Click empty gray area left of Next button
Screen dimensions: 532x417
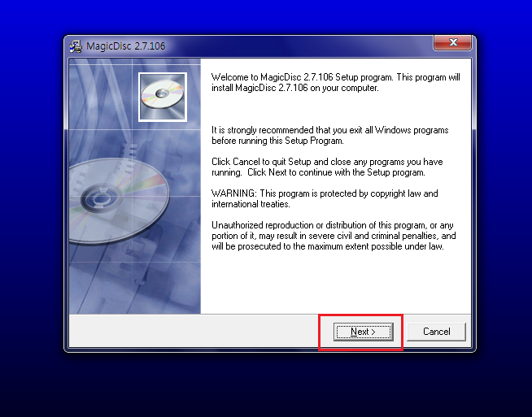coord(195,332)
